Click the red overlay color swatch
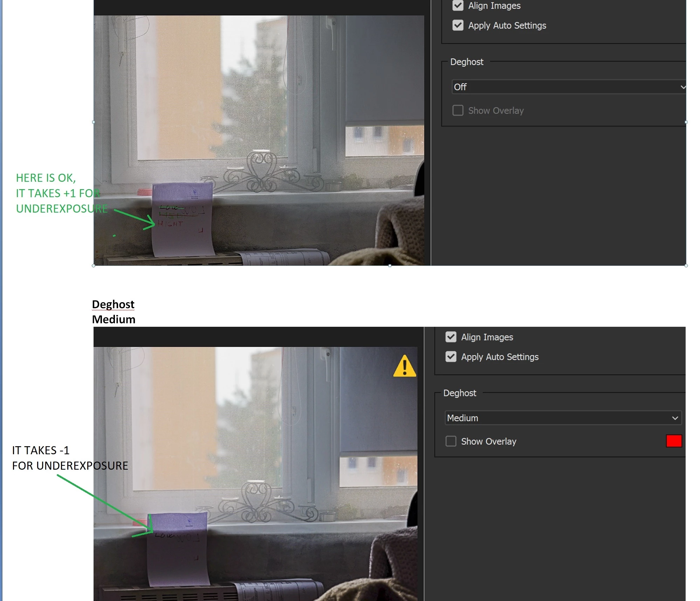The height and width of the screenshot is (601, 700). pos(674,441)
